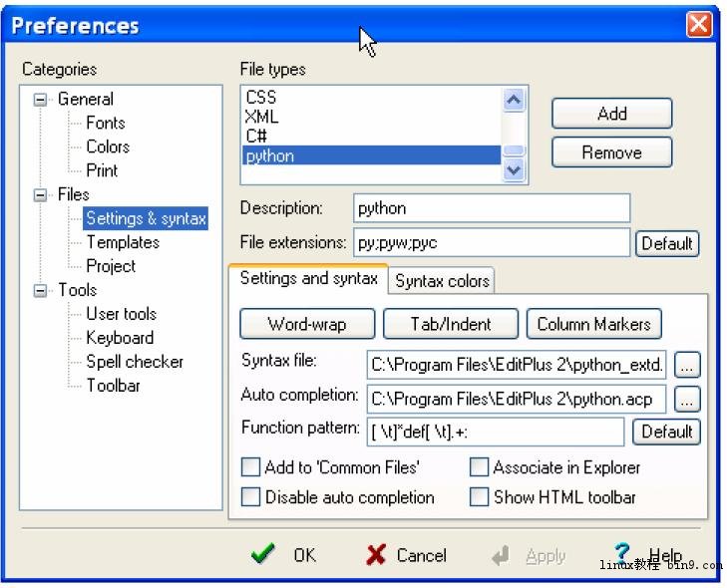
Task: Open Templates category
Action: (123, 242)
